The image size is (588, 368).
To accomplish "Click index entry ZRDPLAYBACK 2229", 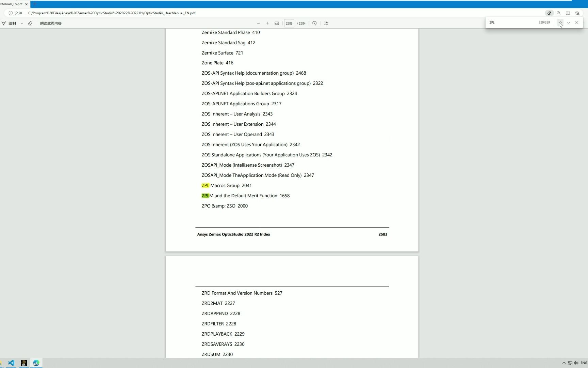I will coord(223,334).
